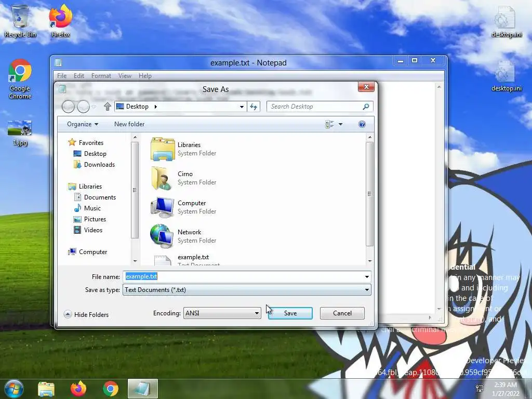Viewport: 532px width, 399px height.
Task: Open Windows Explorer from the taskbar
Action: click(x=46, y=389)
